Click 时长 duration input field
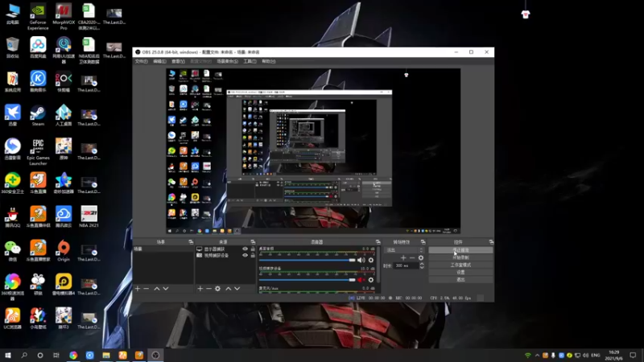 coord(406,266)
